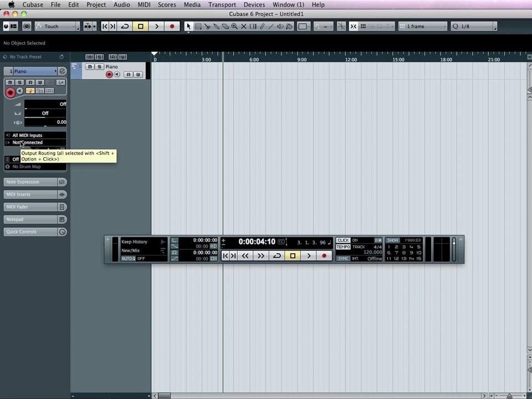Open the MIDI menu
Viewport: 532px width, 399px height.
click(144, 5)
